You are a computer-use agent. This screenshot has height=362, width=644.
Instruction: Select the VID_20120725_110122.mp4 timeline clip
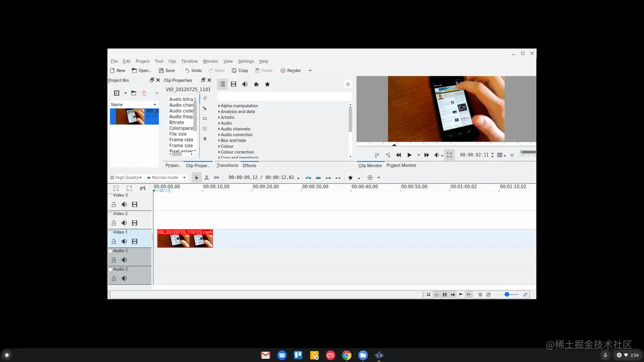pos(185,239)
